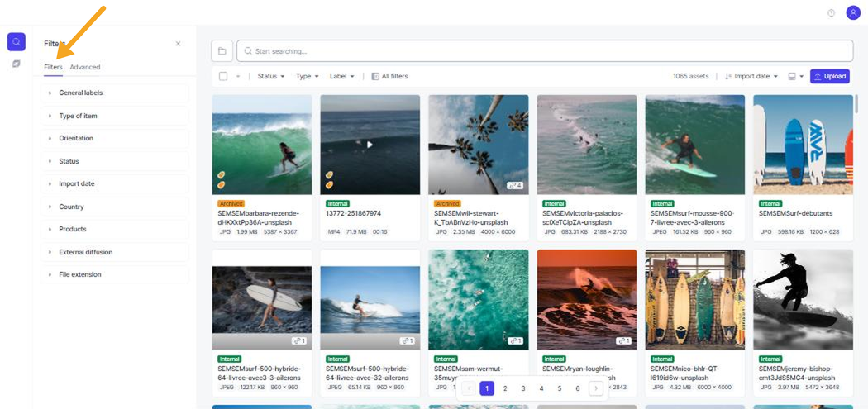The width and height of the screenshot is (868, 409).
Task: Click the 71.9 MB size tag
Action: pos(355,232)
